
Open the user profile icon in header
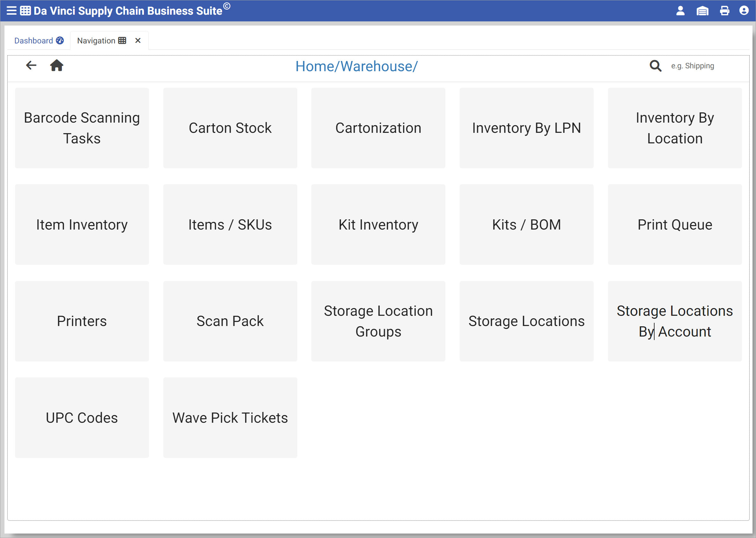click(680, 11)
